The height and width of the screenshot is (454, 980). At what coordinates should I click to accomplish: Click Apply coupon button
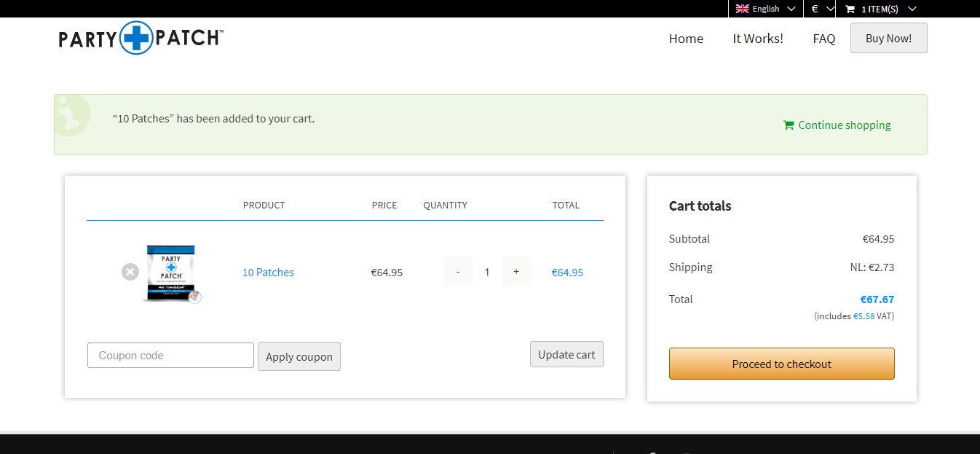[x=299, y=356]
